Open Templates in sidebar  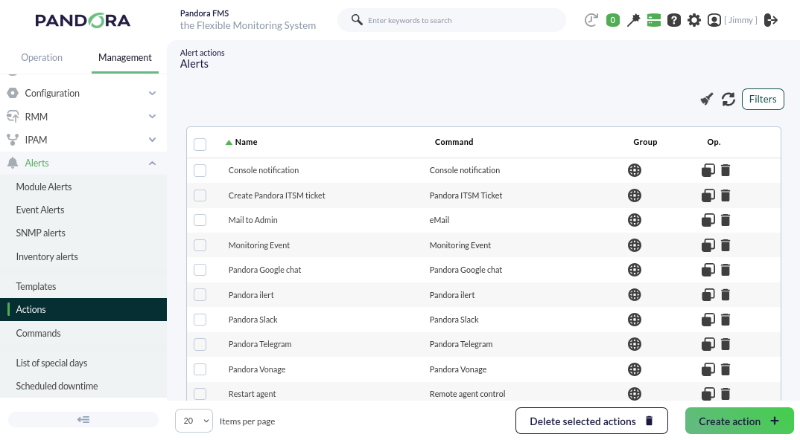point(36,286)
